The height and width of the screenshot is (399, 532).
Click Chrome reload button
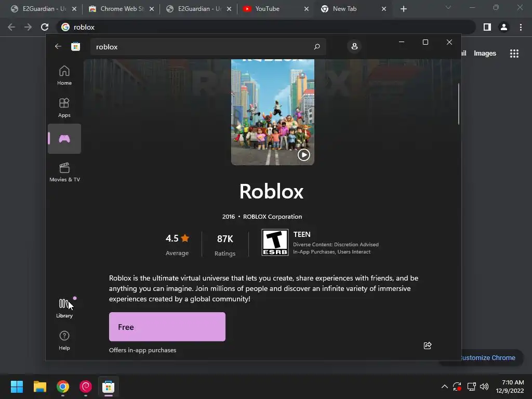(45, 27)
